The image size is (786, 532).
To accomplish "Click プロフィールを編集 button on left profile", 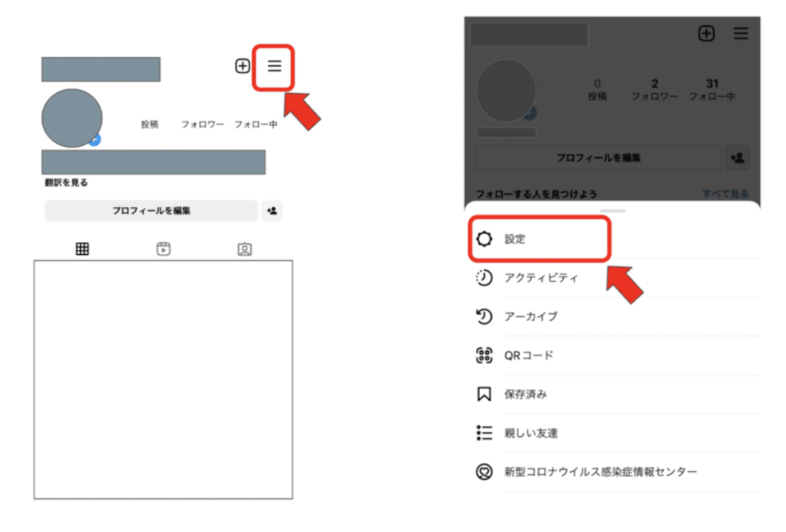I will [x=151, y=210].
